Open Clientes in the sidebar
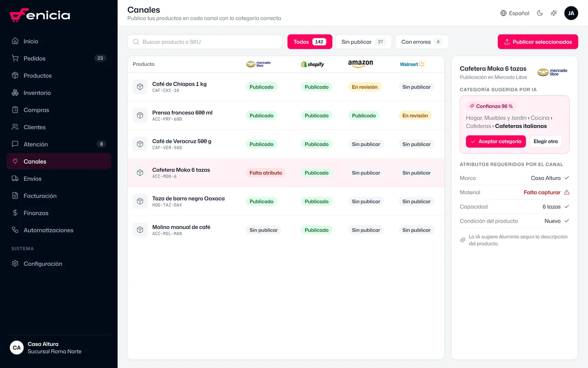588x368 pixels. tap(59, 127)
